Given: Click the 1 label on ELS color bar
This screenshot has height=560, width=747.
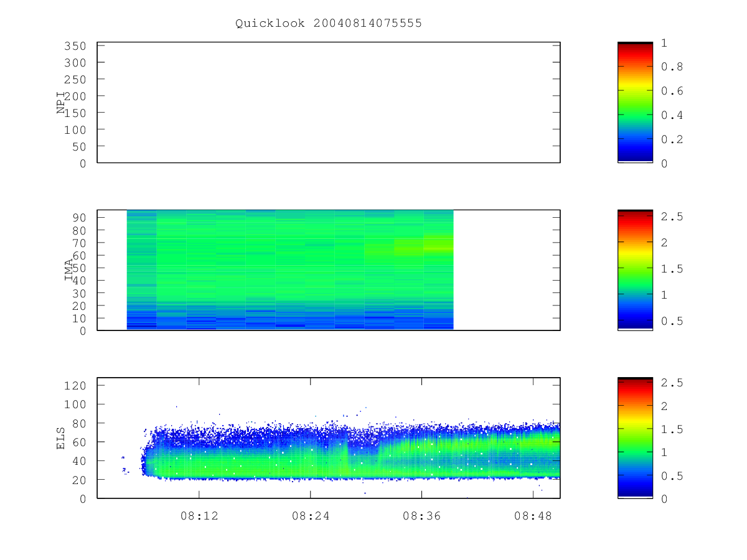Looking at the screenshot, I should (665, 452).
